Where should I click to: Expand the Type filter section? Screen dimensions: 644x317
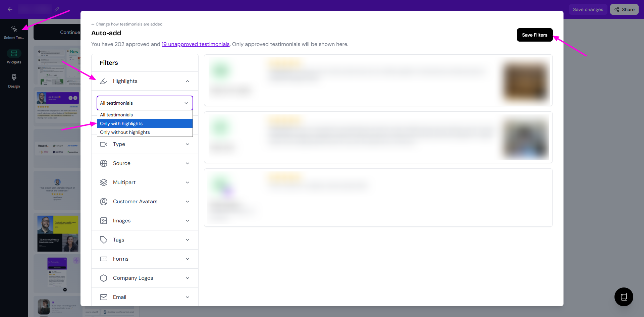pos(187,144)
